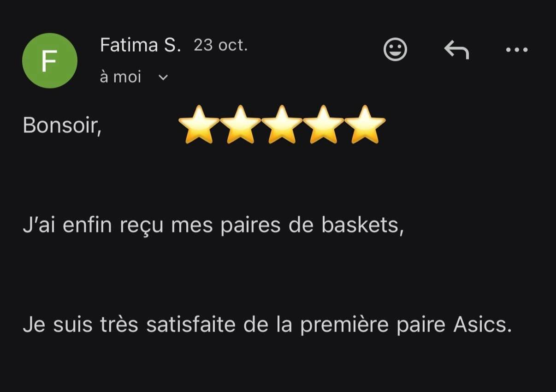Open the three-dot more options menu
The image size is (556, 392).
point(516,50)
